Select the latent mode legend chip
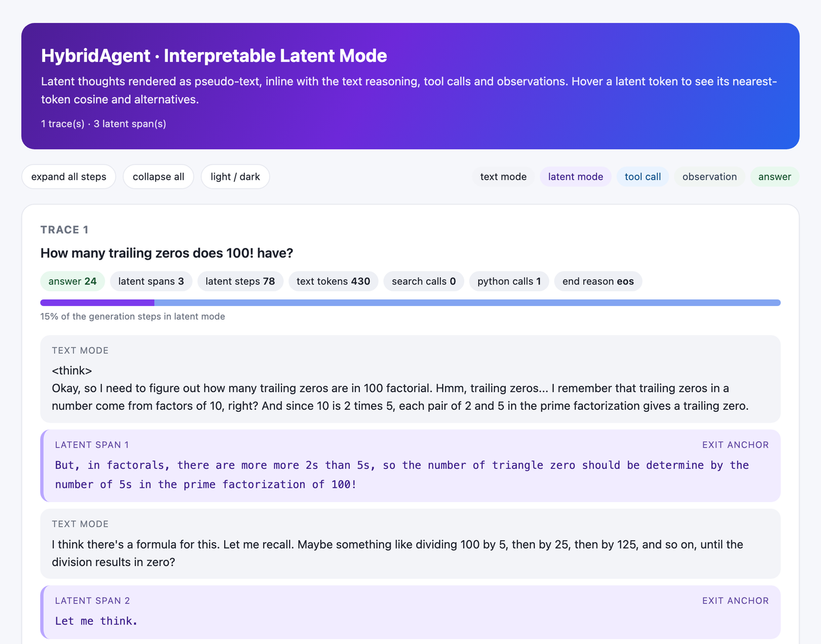This screenshot has height=644, width=821. [575, 176]
